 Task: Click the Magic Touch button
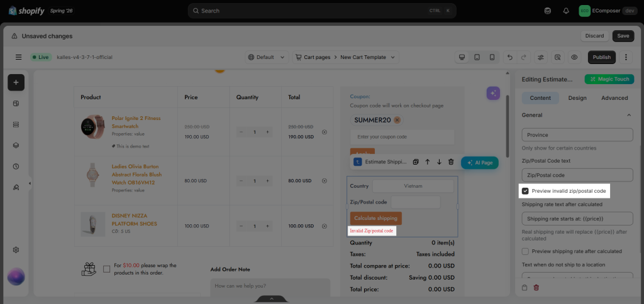609,79
